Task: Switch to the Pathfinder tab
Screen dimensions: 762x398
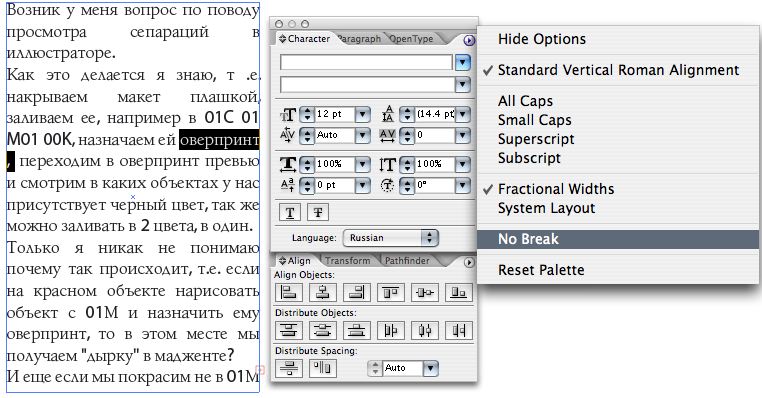Action: pyautogui.click(x=407, y=261)
